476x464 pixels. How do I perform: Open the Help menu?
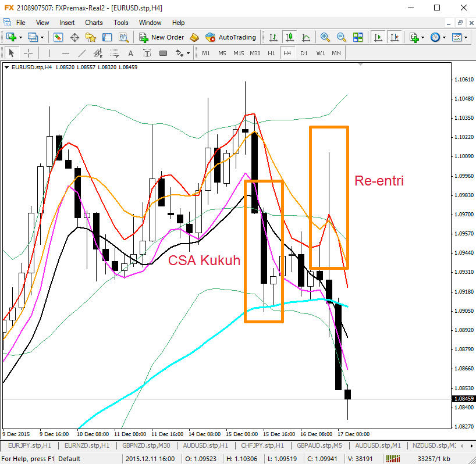click(x=178, y=23)
